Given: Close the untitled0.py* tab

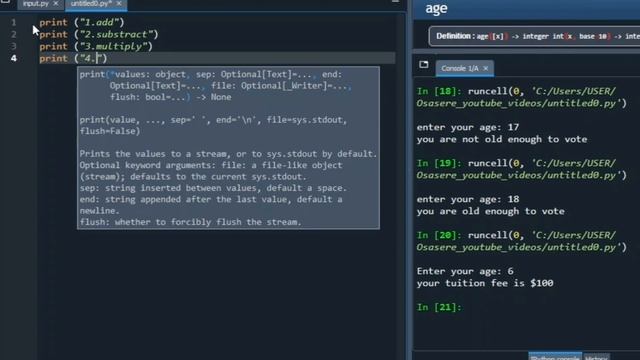Looking at the screenshot, I should [119, 4].
